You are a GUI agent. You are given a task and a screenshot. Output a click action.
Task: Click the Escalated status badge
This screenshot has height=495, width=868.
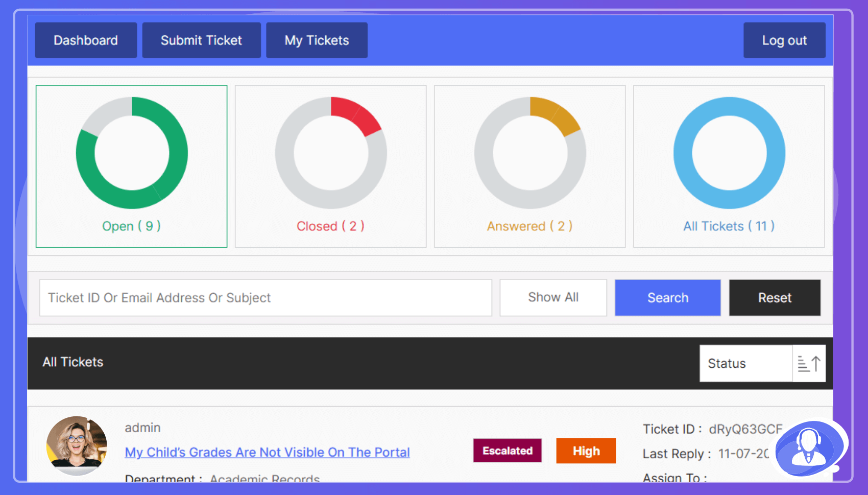508,451
